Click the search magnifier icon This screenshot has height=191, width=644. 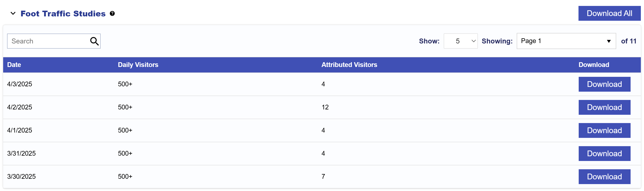(94, 41)
